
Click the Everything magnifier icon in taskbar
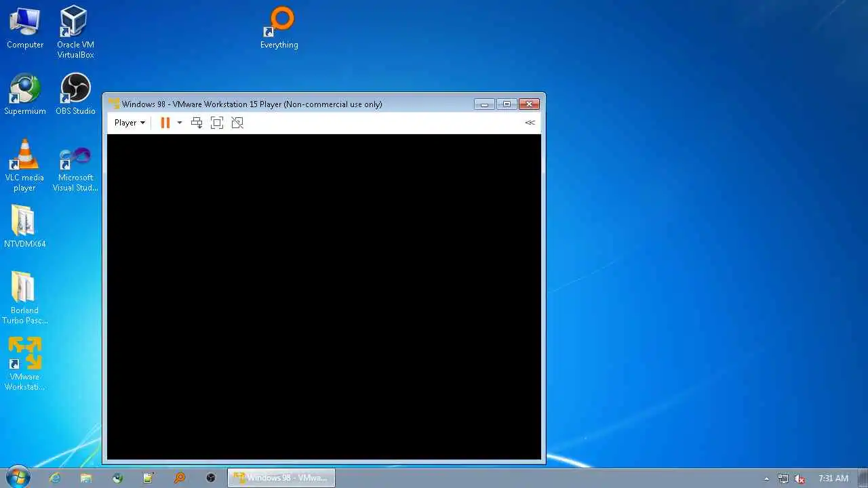180,478
